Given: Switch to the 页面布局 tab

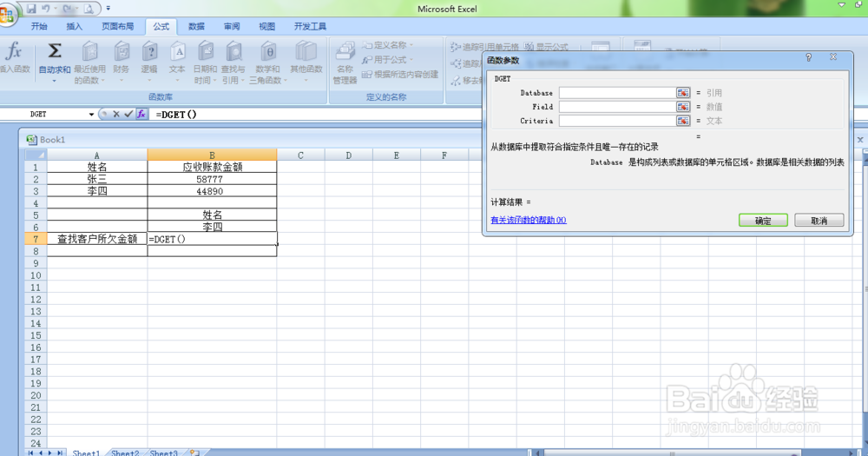Looking at the screenshot, I should coord(117,26).
